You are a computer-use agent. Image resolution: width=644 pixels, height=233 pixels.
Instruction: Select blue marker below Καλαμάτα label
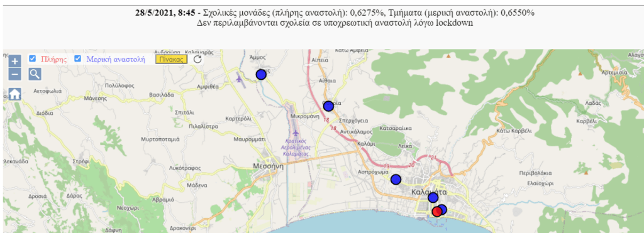coord(433,198)
